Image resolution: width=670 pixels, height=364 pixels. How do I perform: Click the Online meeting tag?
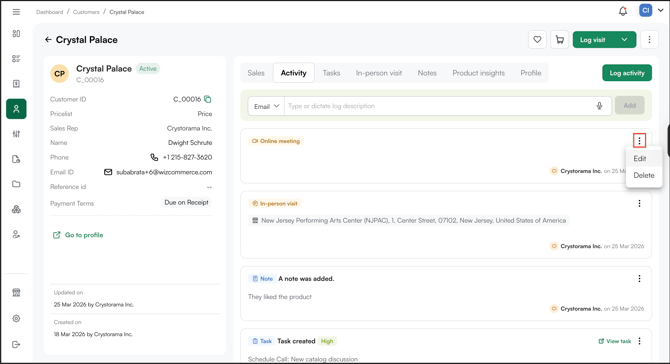(x=276, y=141)
